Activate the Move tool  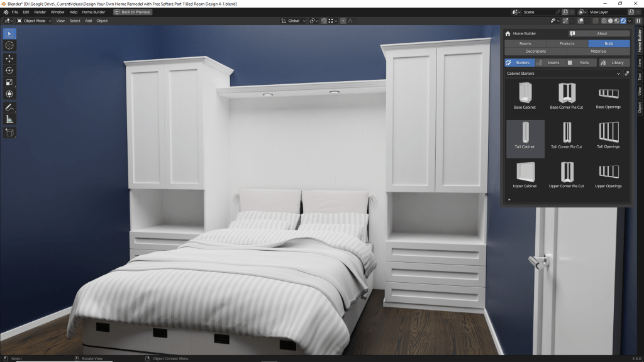click(x=9, y=58)
